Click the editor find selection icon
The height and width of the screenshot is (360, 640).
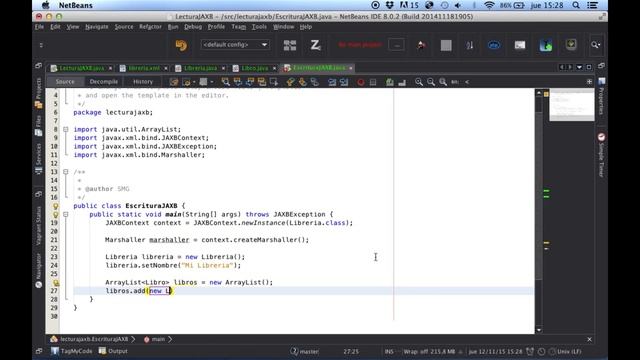click(x=225, y=82)
